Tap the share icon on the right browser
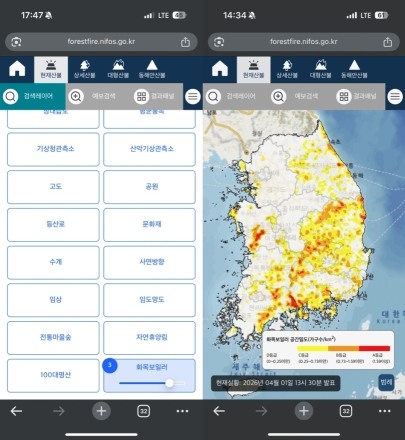 (388, 42)
